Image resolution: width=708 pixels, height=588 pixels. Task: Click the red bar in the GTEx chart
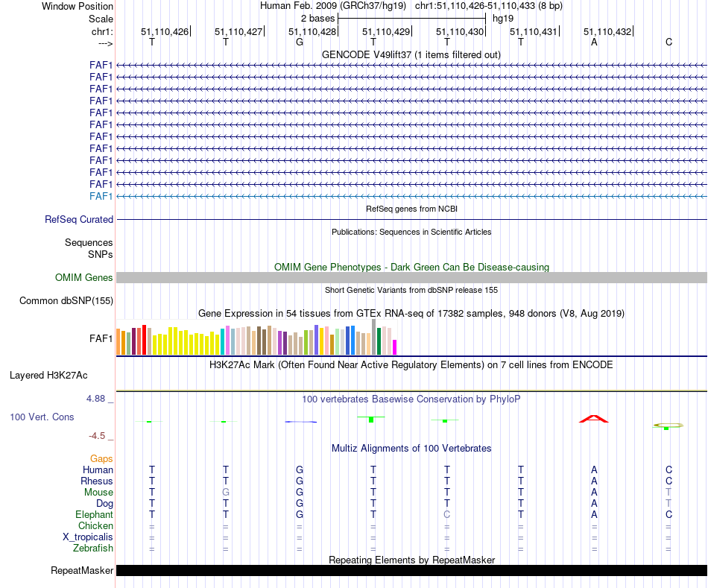point(144,340)
